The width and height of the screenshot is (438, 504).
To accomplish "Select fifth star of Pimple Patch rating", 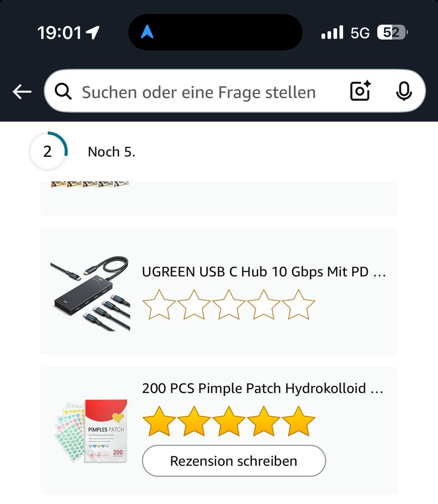I will click(x=298, y=421).
